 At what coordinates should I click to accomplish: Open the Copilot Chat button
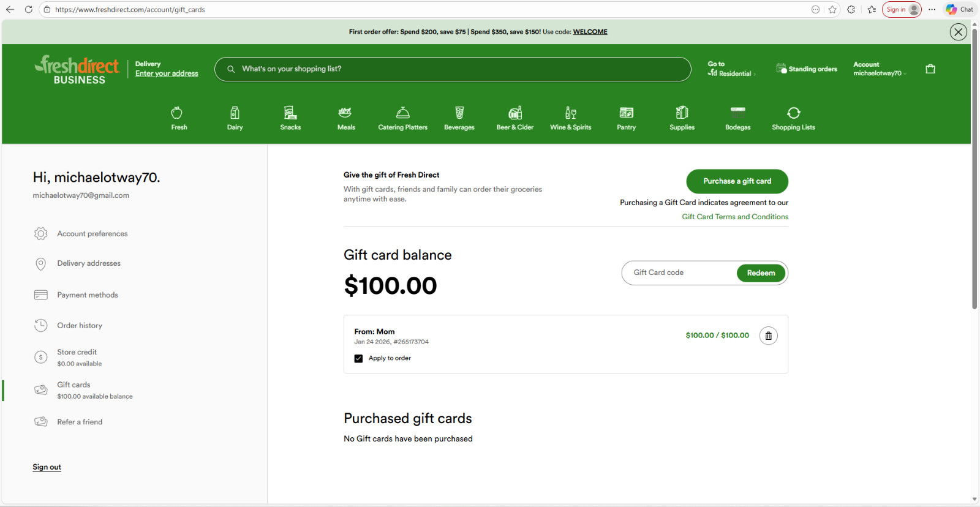tap(959, 9)
